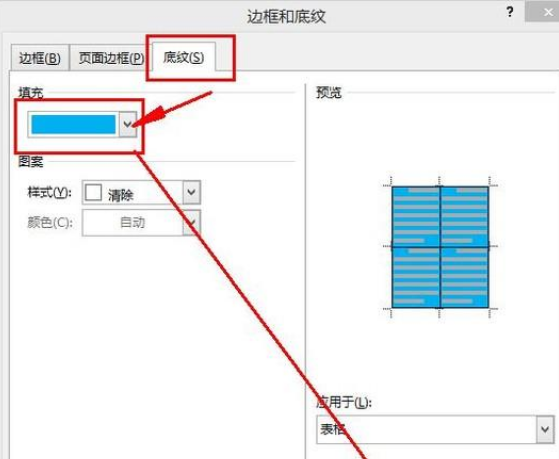Select the 底纹(S) tab
This screenshot has height=459, width=559.
click(184, 57)
